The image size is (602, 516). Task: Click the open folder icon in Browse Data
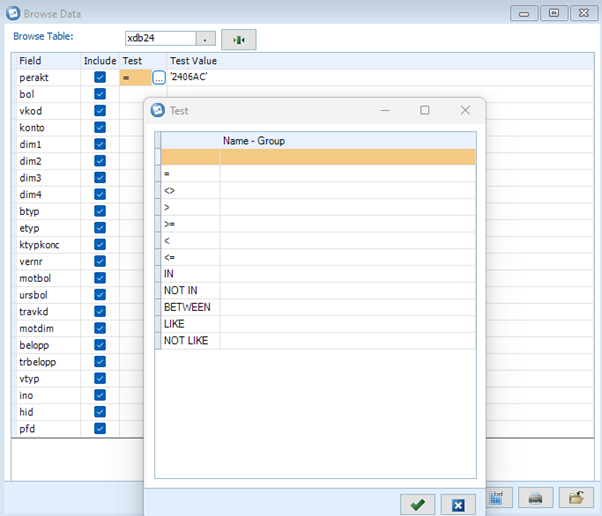(576, 498)
